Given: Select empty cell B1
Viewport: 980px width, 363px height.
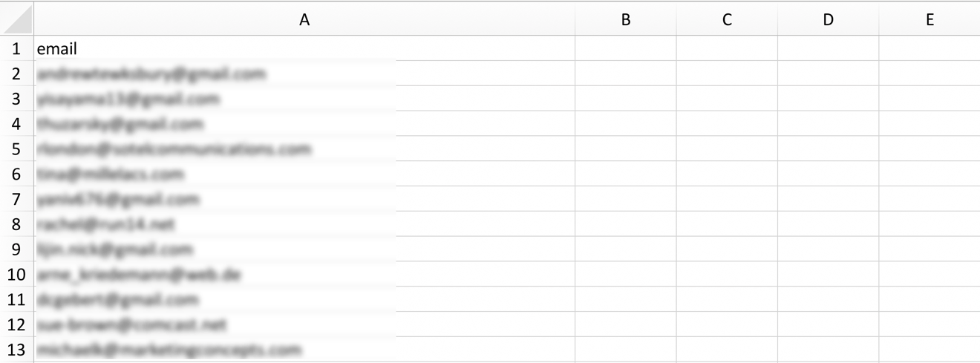Looking at the screenshot, I should [x=626, y=48].
